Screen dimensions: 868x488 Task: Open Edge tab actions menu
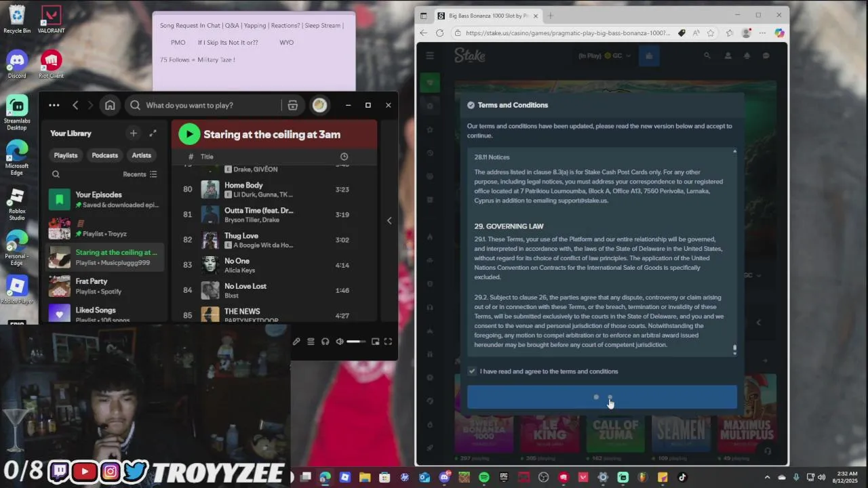tap(424, 16)
